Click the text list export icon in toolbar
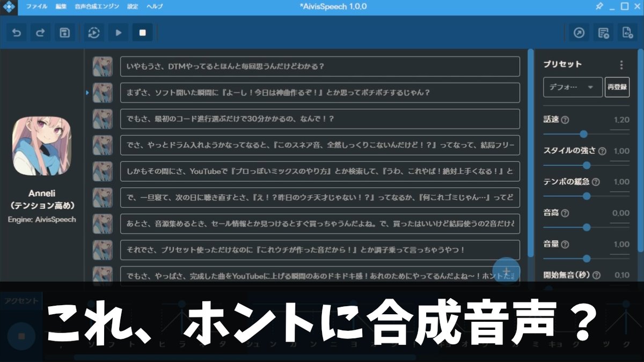 click(x=603, y=33)
